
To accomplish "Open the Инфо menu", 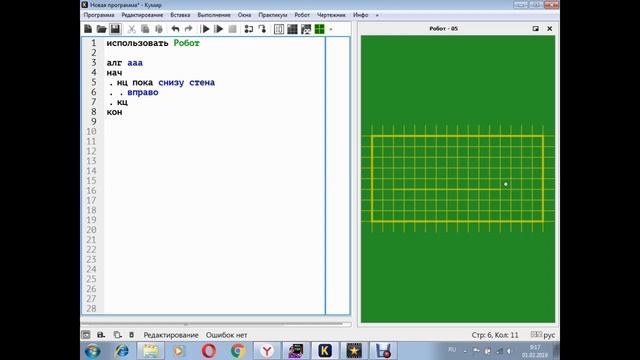I will [360, 15].
